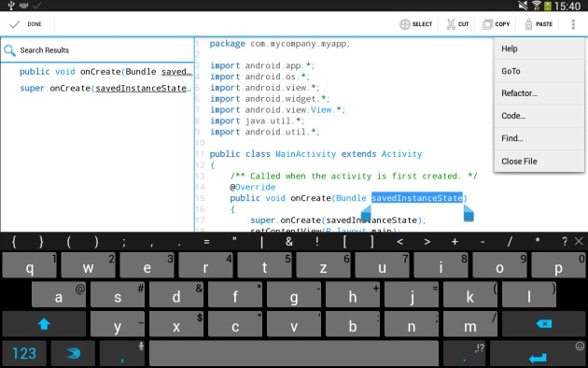This screenshot has height=368, width=588.
Task: Tap the Wi-Fi status icon
Action: coord(537,6)
